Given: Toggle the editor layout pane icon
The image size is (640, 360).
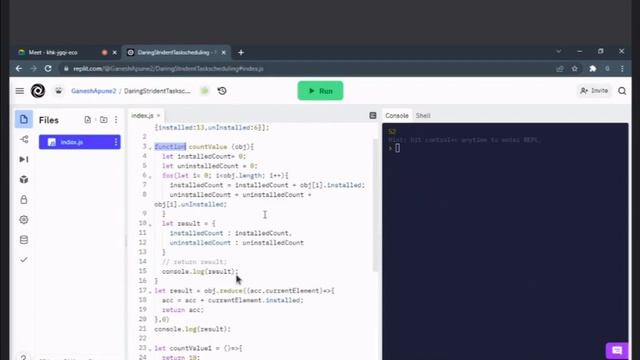Looking at the screenshot, I should pyautogui.click(x=373, y=116).
